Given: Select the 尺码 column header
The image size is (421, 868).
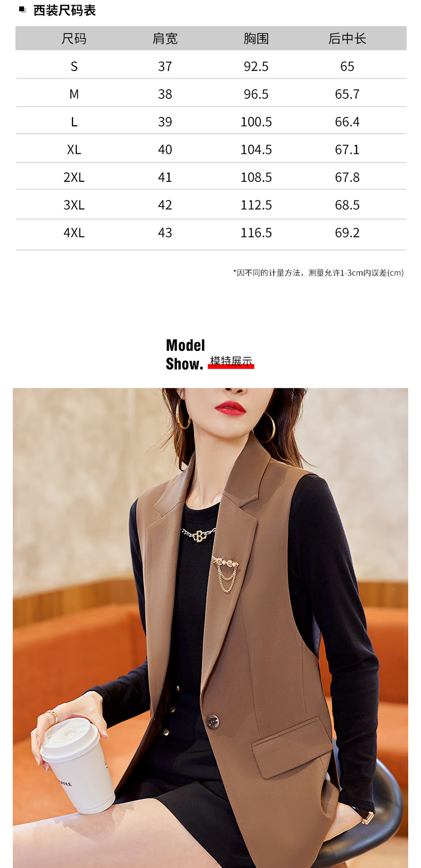Looking at the screenshot, I should tap(74, 39).
